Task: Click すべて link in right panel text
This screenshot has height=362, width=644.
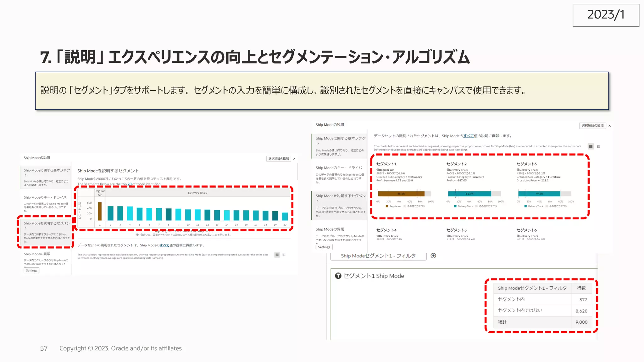Action: (468, 136)
